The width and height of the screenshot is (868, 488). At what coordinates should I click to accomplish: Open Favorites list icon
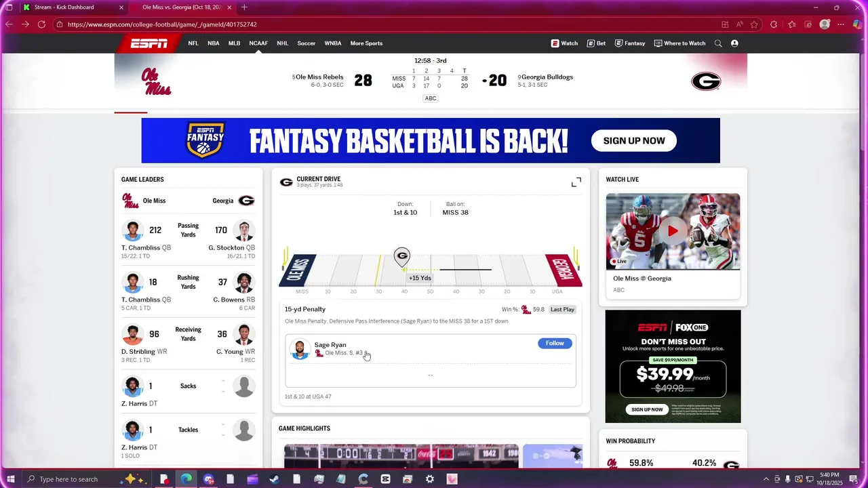coord(791,24)
